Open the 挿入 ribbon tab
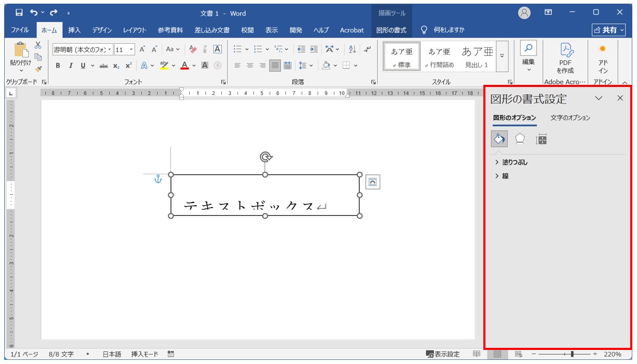This screenshot has height=364, width=637. [74, 30]
